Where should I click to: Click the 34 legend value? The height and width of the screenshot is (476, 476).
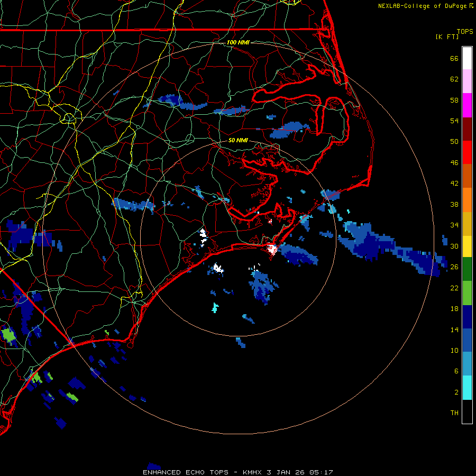454,225
